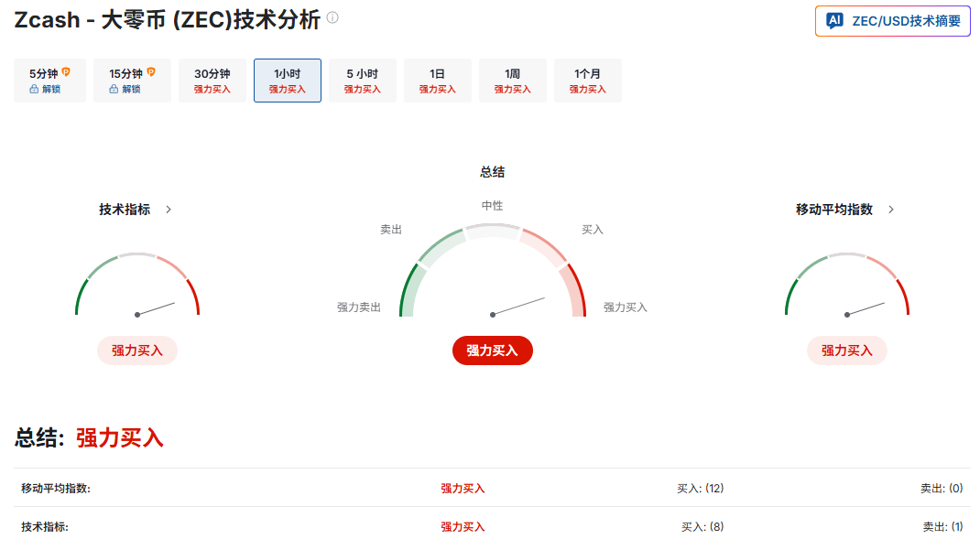Click the lock icon under 15分钟
This screenshot has height=539, width=980.
point(114,90)
